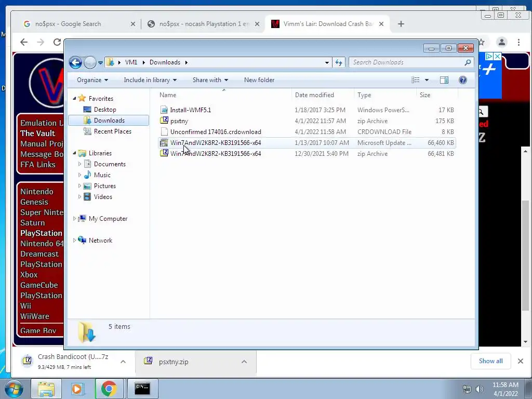The image size is (532, 399).
Task: Close the Chrome downloads bar
Action: coord(521,361)
